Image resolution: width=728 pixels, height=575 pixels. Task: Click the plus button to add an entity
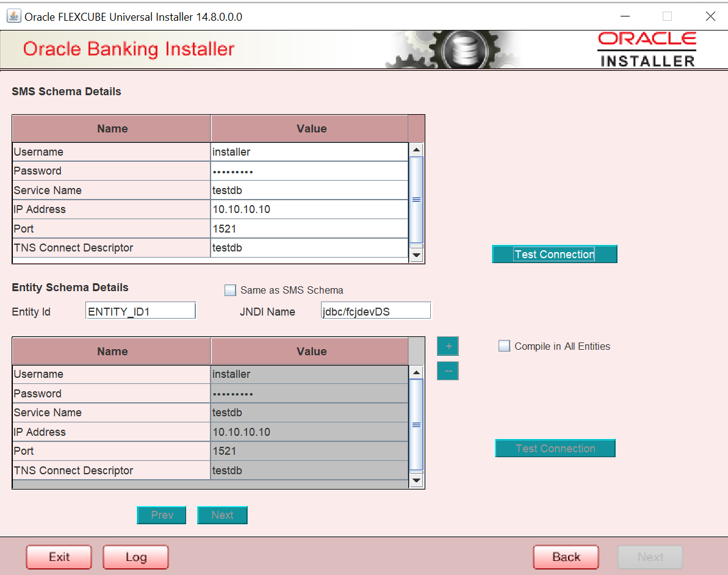click(x=447, y=346)
